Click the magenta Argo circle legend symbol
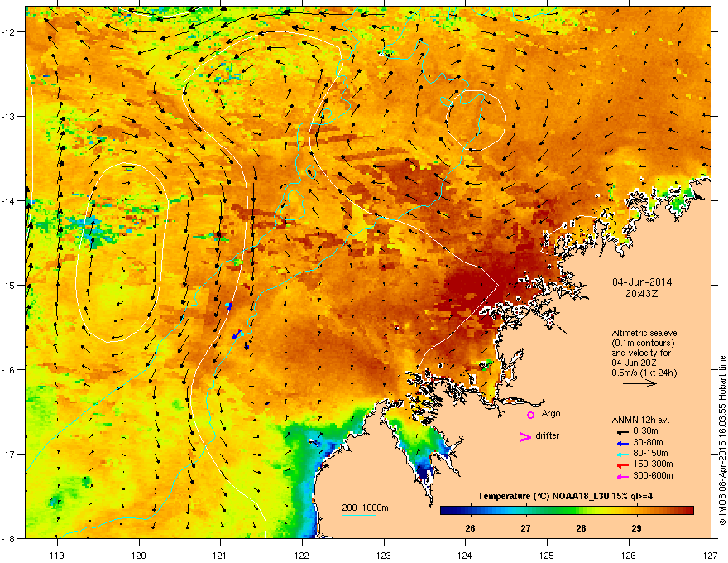The width and height of the screenshot is (728, 563). tap(530, 415)
